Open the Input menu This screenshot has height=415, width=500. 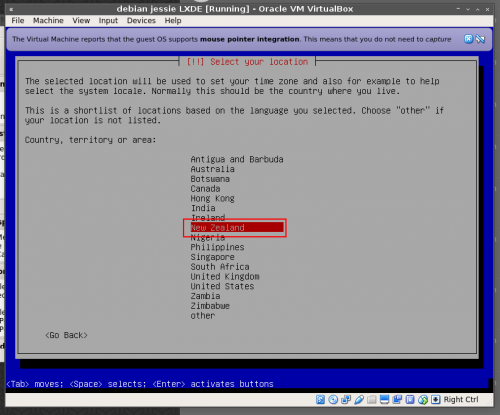pos(108,21)
